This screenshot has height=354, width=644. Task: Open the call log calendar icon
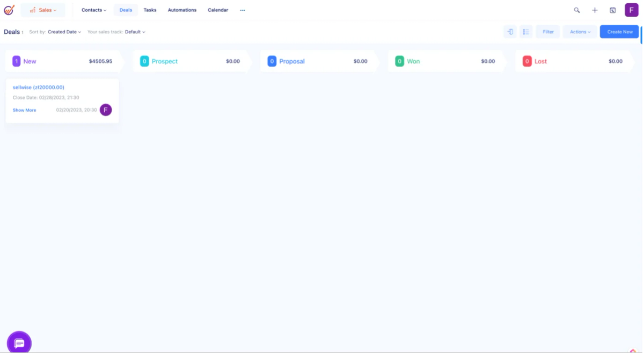[x=613, y=10]
